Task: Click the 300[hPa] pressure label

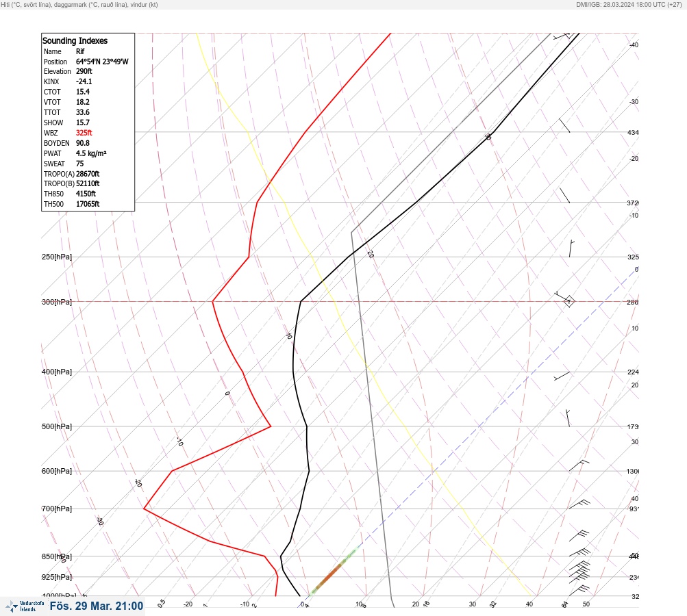Action: pos(57,302)
